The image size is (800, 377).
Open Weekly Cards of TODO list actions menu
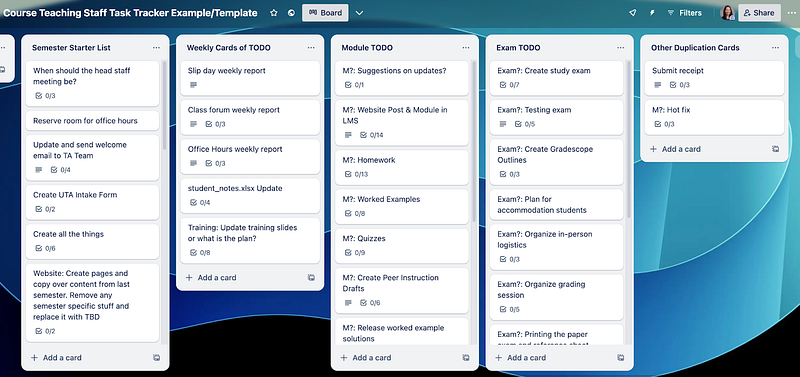point(311,47)
